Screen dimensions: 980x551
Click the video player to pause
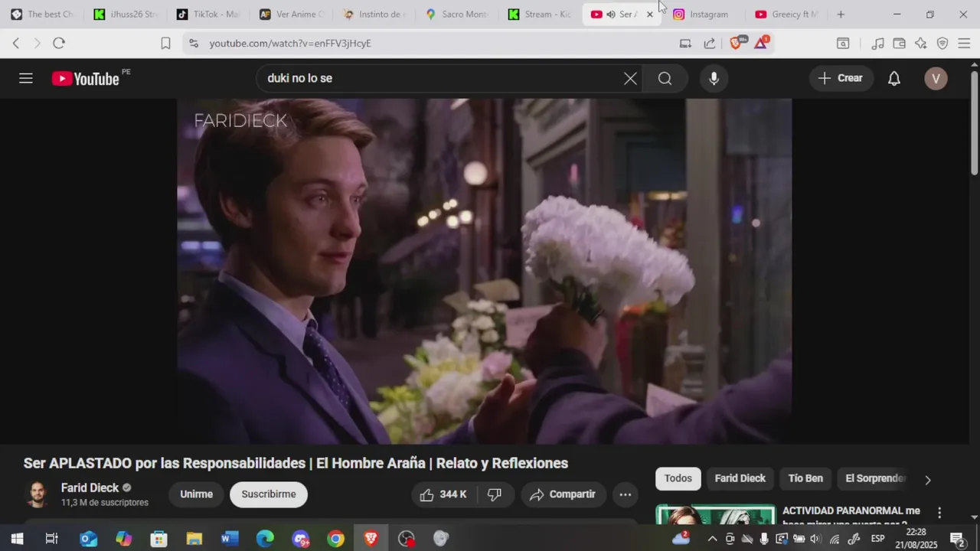coord(484,271)
